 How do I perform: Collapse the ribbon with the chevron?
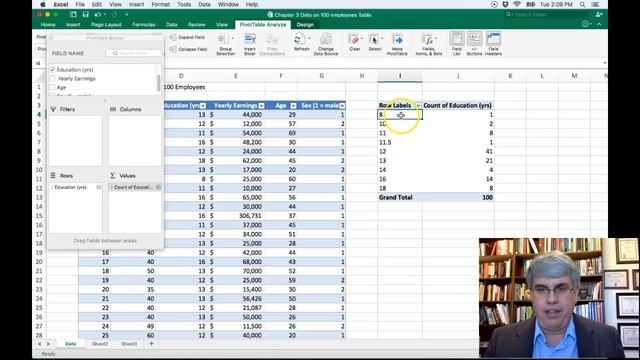[599, 24]
